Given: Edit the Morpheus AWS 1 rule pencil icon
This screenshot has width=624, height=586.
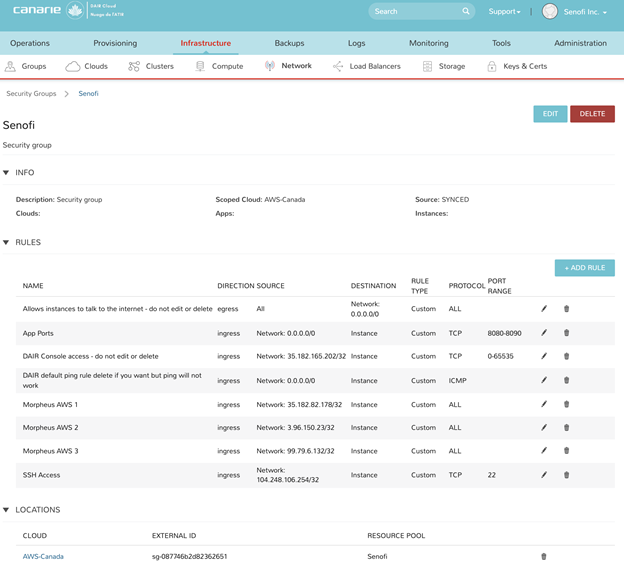Looking at the screenshot, I should 544,405.
